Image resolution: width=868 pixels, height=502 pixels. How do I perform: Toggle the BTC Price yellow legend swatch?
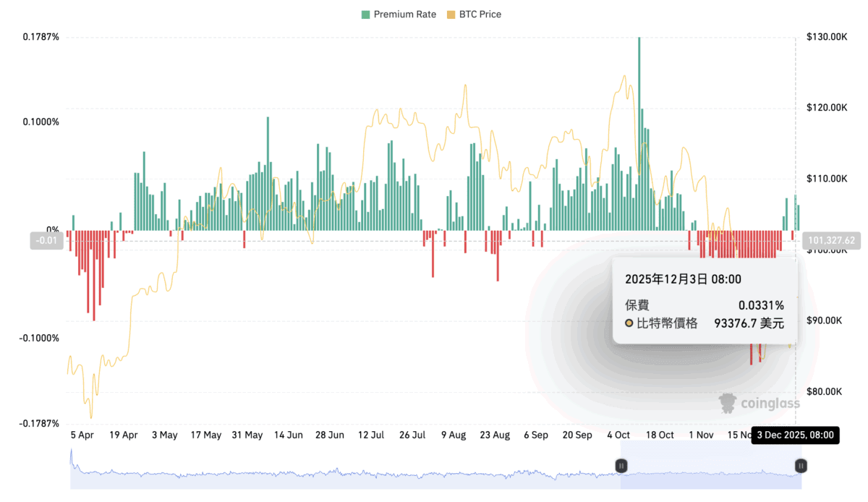point(452,14)
